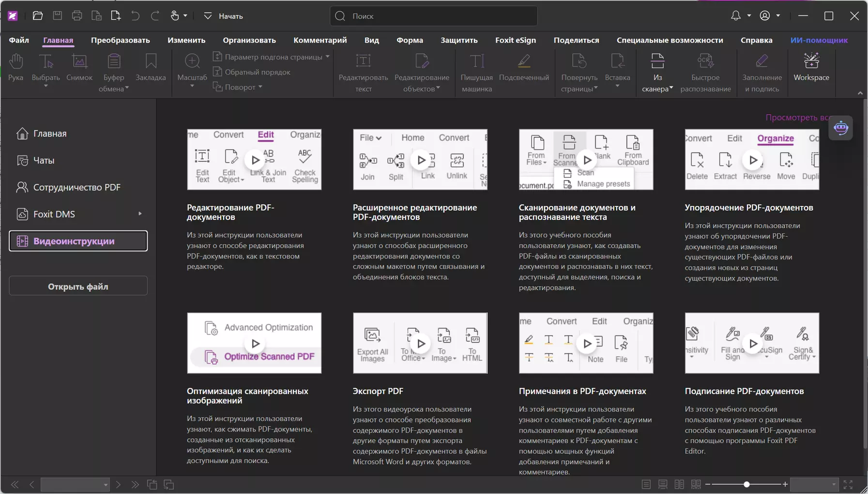Expand the Масштаб zoom dropdown
Screen dimensions: 868x494
pos(192,86)
